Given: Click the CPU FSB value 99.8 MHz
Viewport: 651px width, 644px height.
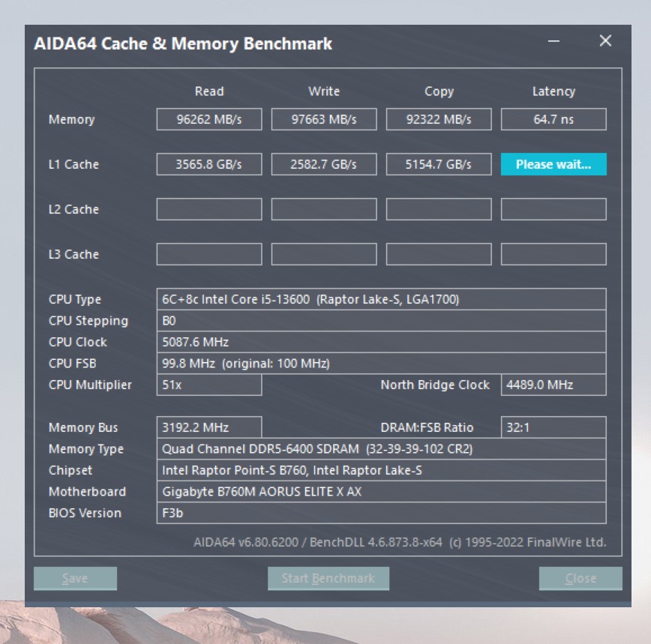Looking at the screenshot, I should click(x=381, y=364).
